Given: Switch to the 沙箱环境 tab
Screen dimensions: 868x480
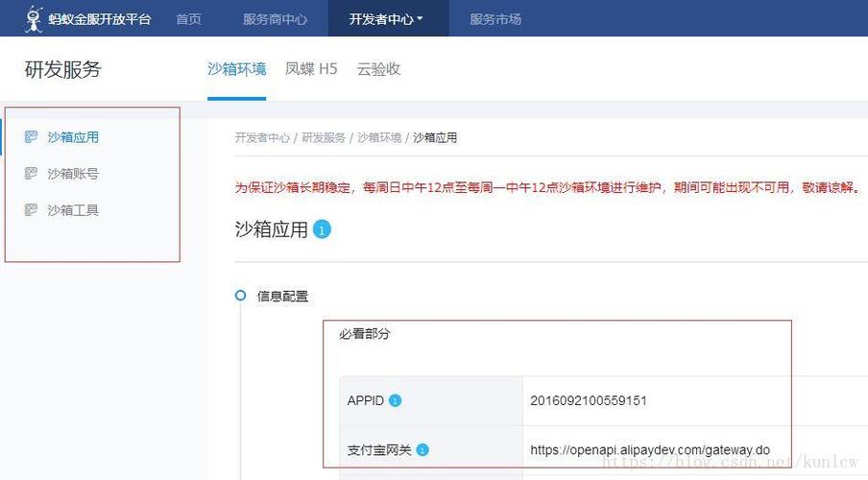Looking at the screenshot, I should (x=237, y=69).
